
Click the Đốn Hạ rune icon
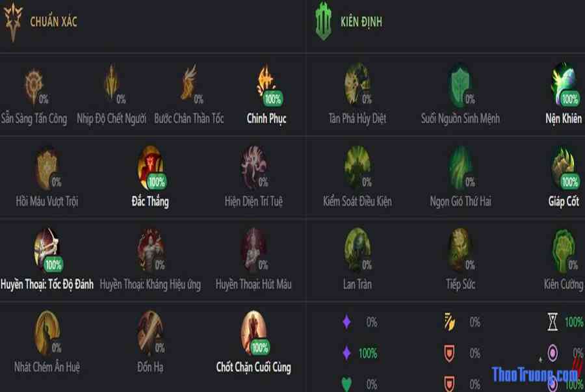tap(150, 333)
